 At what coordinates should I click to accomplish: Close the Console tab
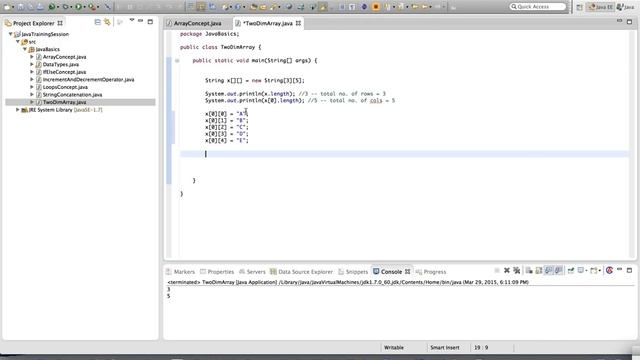point(407,271)
